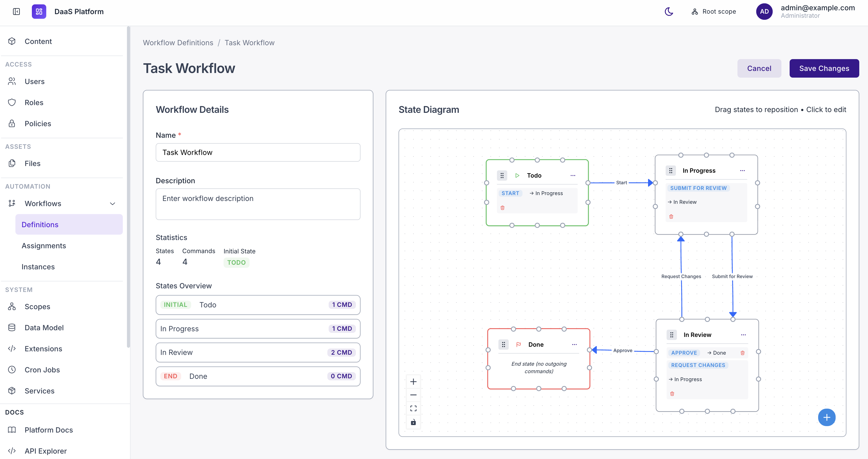Toggle diagram interactivity lock
The height and width of the screenshot is (459, 868).
[x=413, y=422]
